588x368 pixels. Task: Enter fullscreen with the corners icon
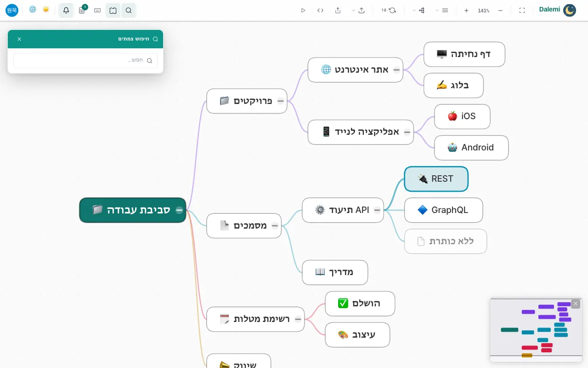[522, 10]
